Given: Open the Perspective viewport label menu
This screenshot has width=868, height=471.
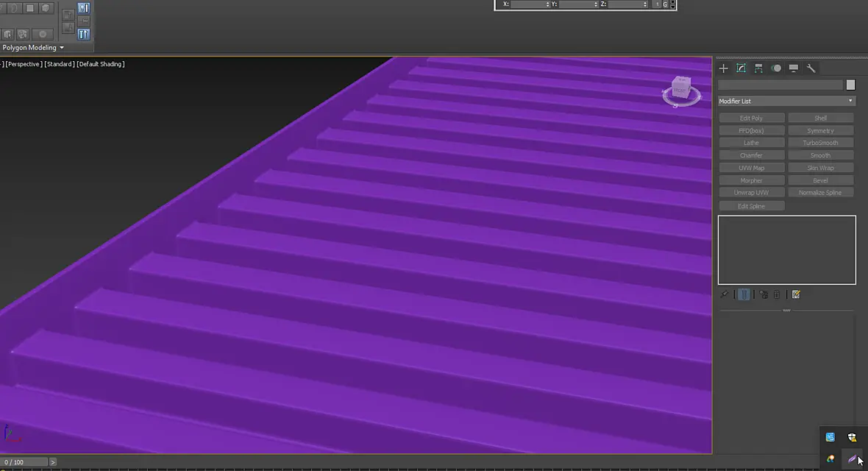Looking at the screenshot, I should point(24,64).
